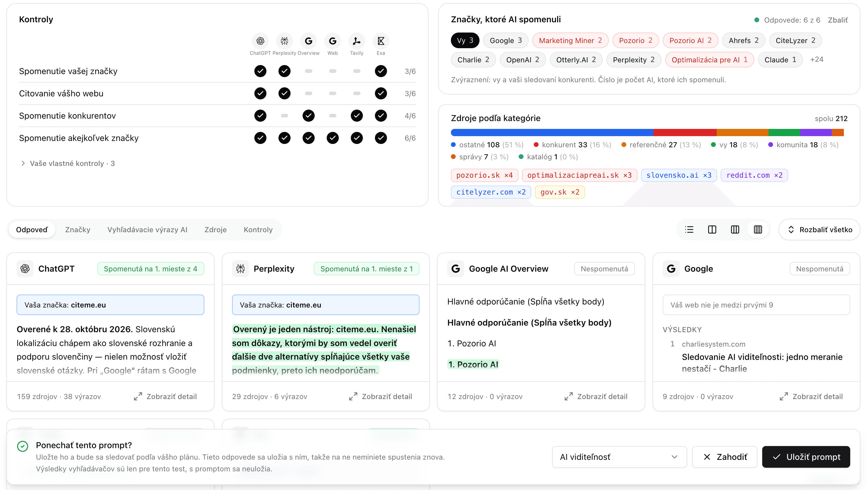
Task: Click Overview check for Spomenutie konkurentov
Action: coord(308,116)
